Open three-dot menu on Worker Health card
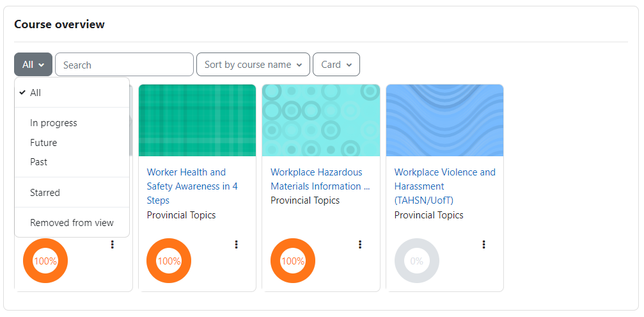This screenshot has height=317, width=644. click(x=236, y=245)
